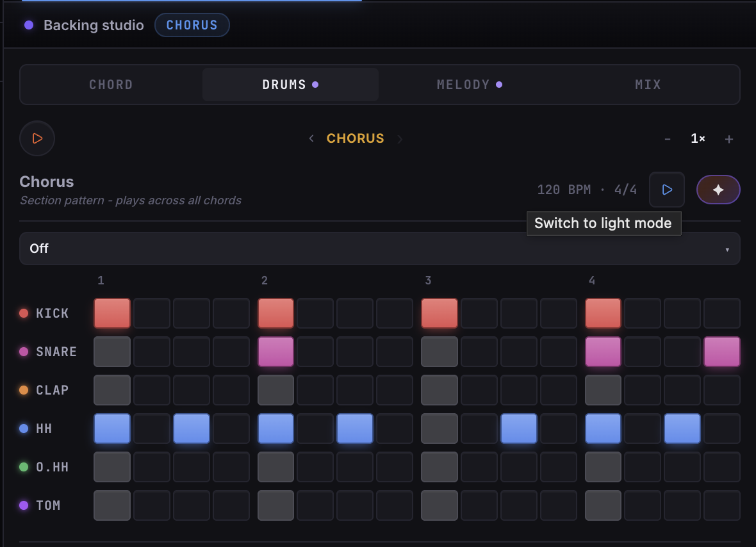Click the sparkle generate button
This screenshot has height=547, width=756.
718,190
